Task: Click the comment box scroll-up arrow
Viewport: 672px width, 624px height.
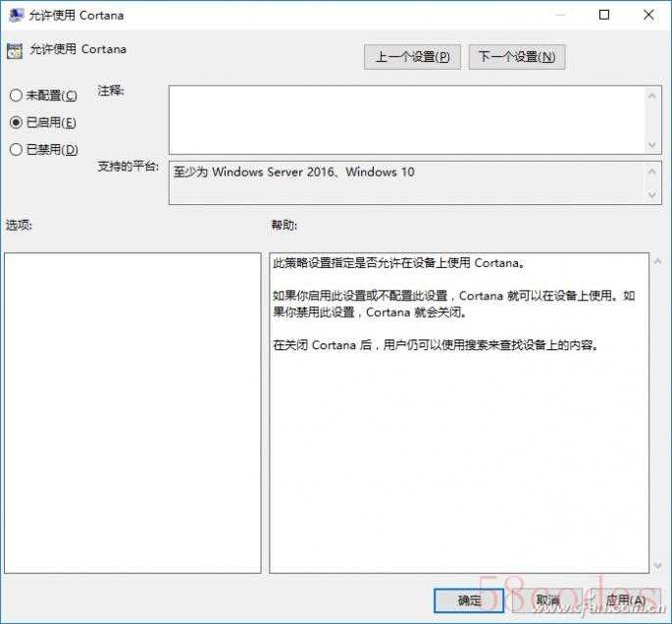Action: [x=652, y=96]
